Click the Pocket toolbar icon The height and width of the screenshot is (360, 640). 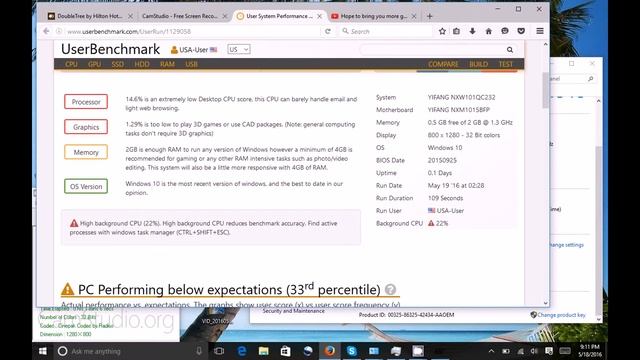tap(521, 31)
